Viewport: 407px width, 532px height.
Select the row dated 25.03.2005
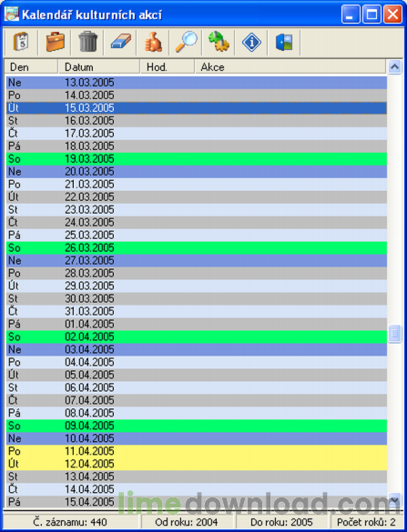[x=197, y=236]
